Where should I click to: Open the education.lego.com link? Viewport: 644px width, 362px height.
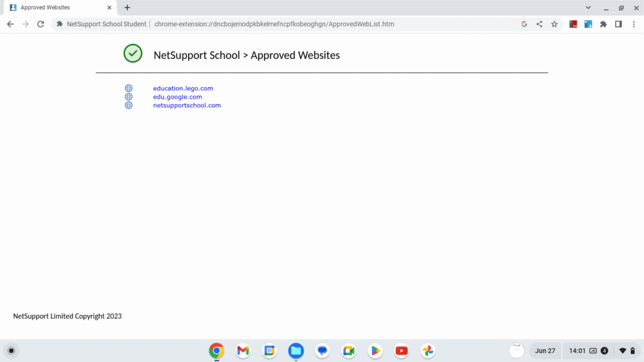click(183, 88)
